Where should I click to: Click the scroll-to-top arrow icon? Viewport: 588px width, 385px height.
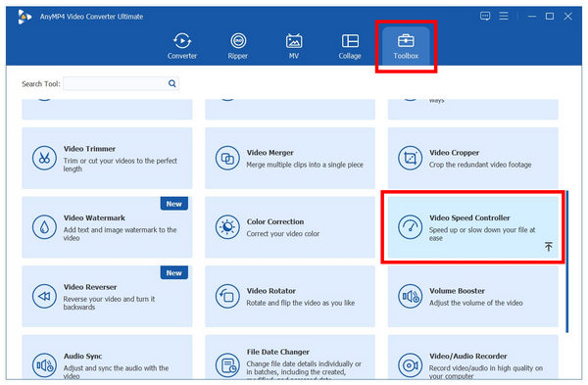548,246
